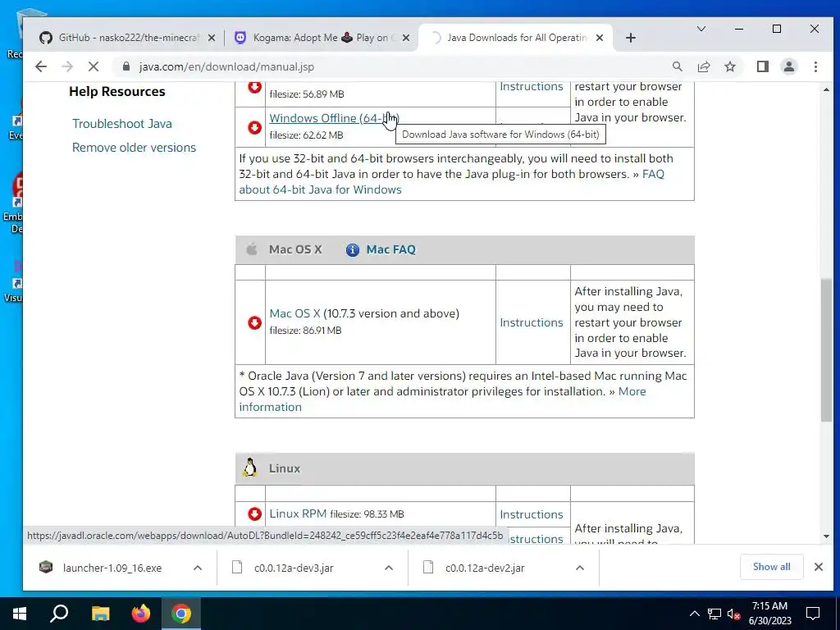Click the browser back arrow
This screenshot has height=630, width=840.
coord(41,66)
